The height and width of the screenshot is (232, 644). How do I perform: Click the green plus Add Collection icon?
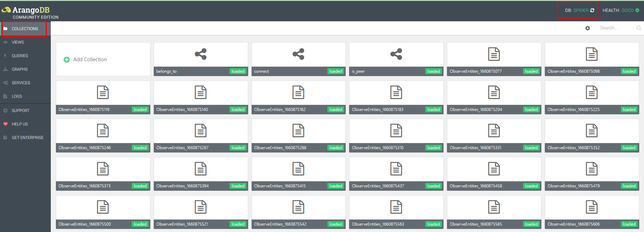click(67, 60)
